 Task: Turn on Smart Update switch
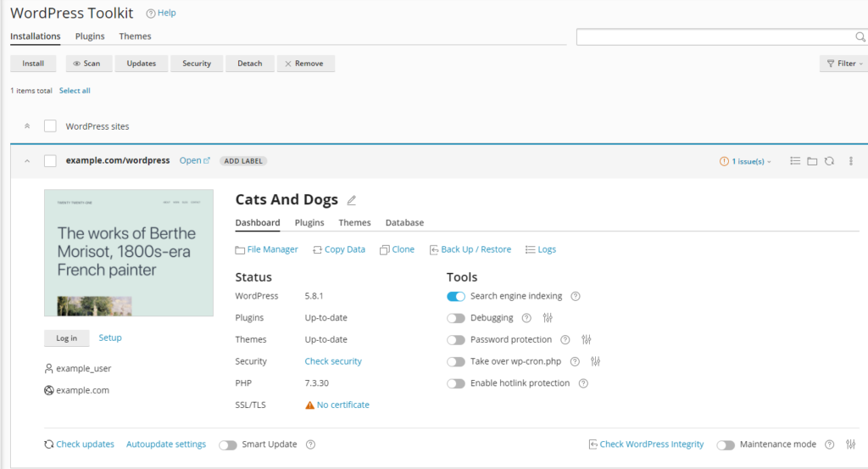[227, 444]
